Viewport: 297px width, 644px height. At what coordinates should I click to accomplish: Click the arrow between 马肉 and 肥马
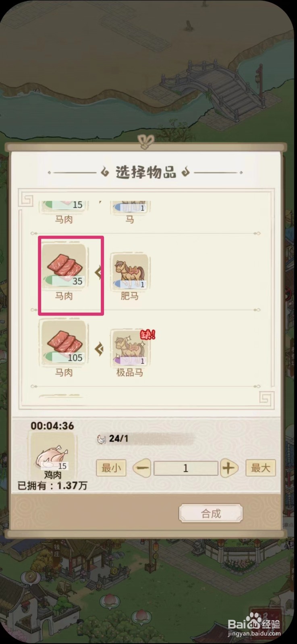pos(99,272)
